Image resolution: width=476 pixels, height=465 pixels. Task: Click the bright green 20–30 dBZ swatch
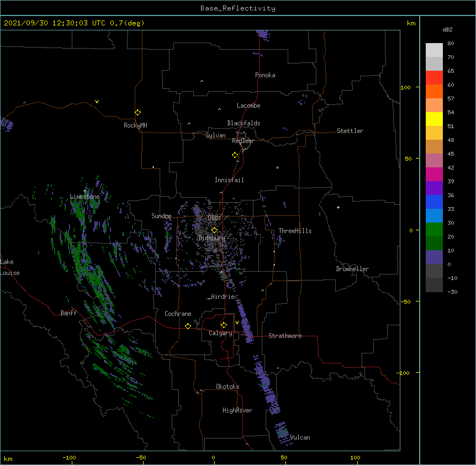pos(434,230)
